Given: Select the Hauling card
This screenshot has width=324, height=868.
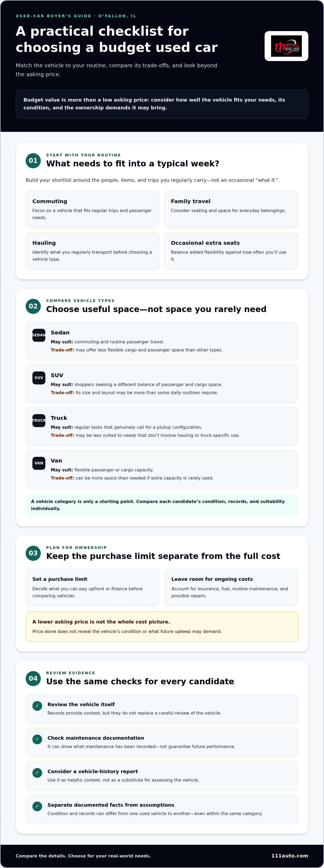Looking at the screenshot, I should 93,251.
